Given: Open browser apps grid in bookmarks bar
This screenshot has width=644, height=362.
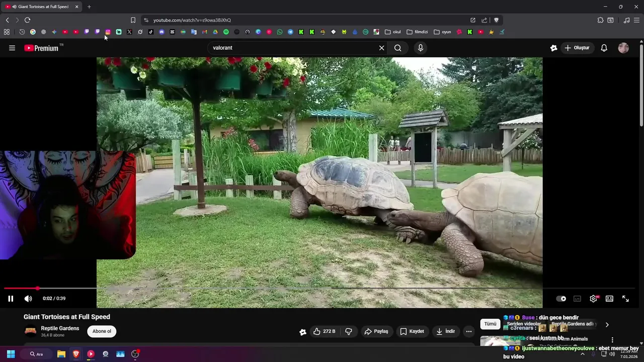Looking at the screenshot, I should [x=7, y=32].
